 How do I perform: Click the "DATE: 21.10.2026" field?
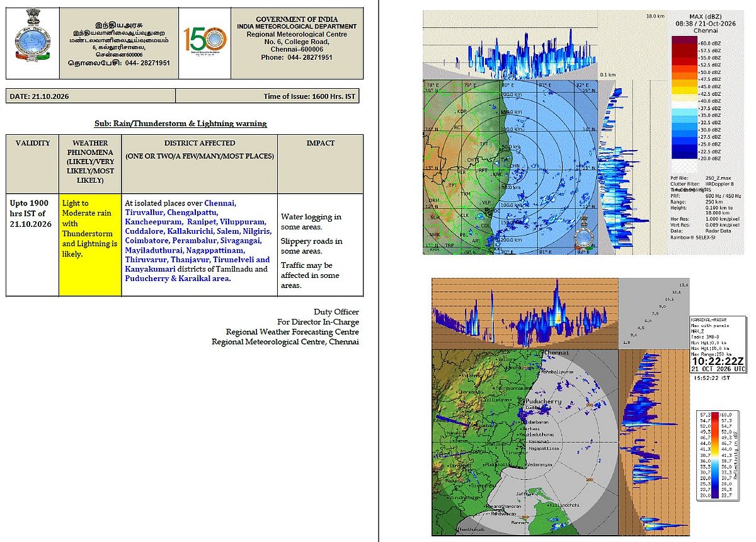point(91,96)
